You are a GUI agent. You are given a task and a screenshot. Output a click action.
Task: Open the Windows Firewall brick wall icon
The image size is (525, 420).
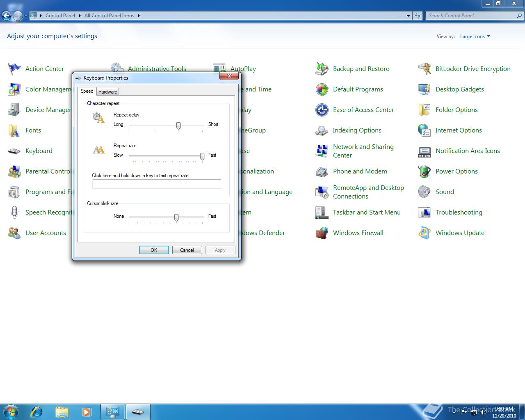click(322, 233)
